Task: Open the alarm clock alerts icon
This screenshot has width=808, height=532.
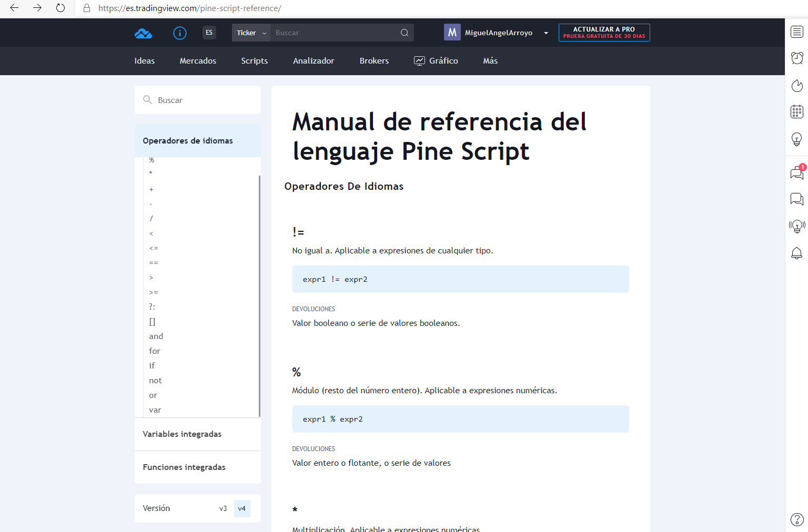Action: click(x=797, y=58)
